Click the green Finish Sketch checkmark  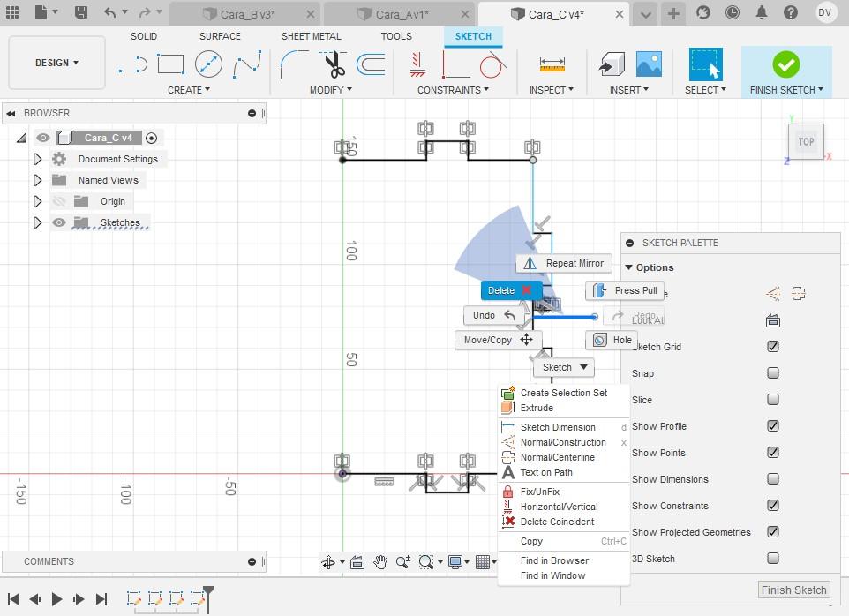(x=785, y=64)
